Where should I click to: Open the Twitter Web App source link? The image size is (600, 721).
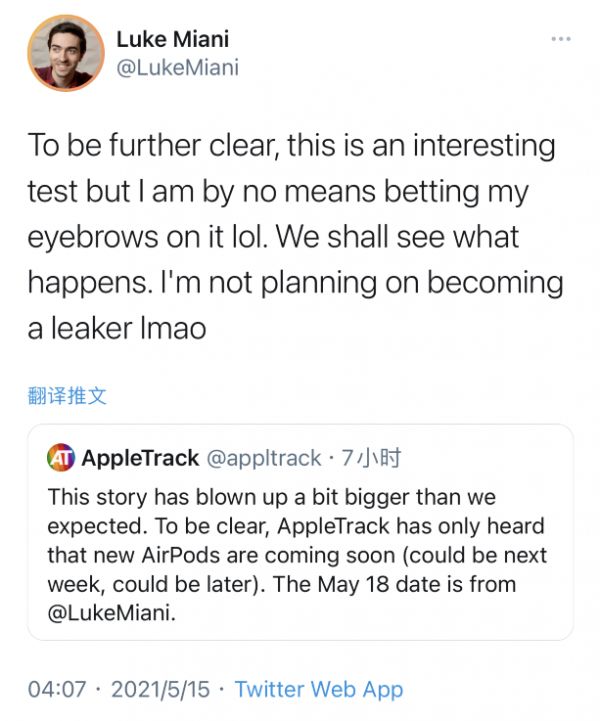[x=318, y=689]
